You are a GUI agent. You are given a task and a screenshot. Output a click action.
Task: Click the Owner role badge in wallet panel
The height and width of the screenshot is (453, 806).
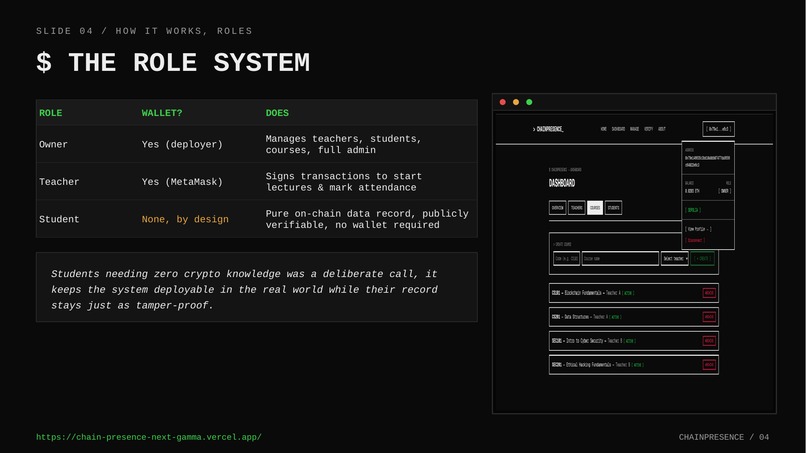(724, 191)
